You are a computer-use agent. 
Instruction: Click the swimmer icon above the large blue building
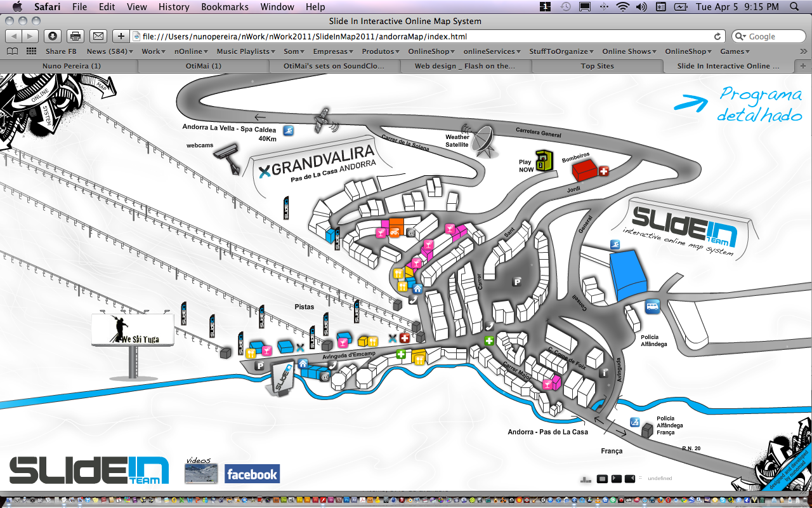point(615,244)
